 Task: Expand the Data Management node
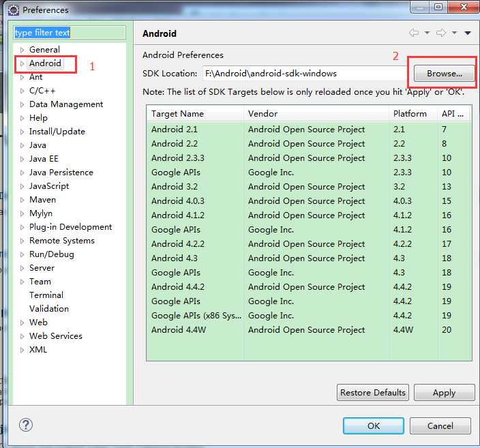(x=22, y=104)
